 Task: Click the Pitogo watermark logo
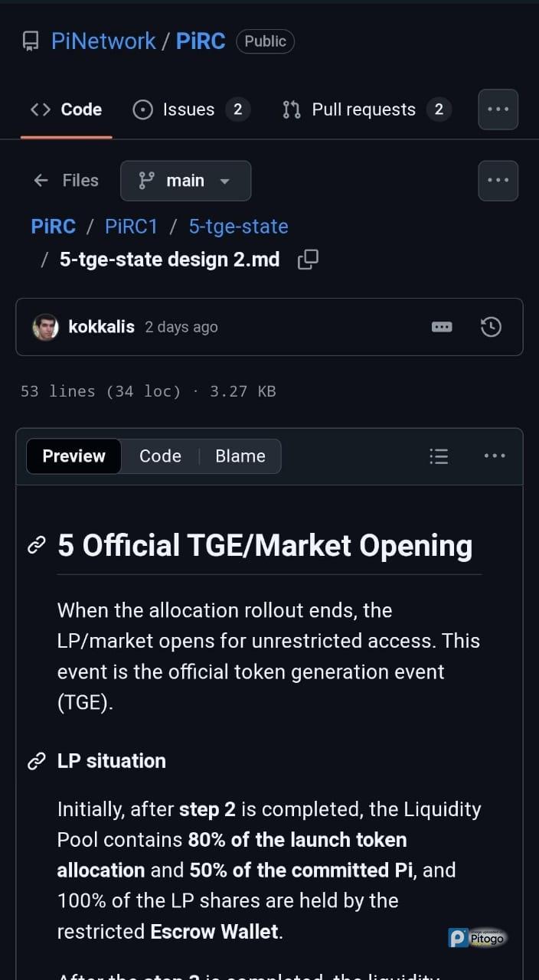(478, 938)
